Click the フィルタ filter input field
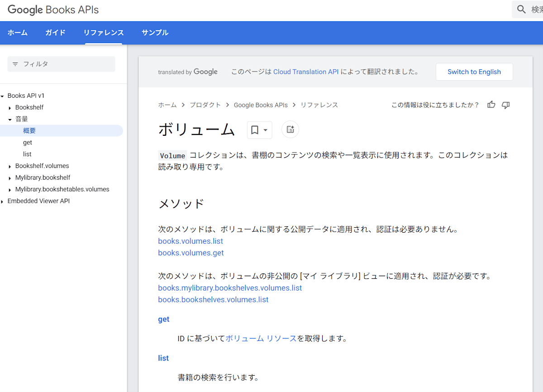Image resolution: width=543 pixels, height=392 pixels. [62, 64]
